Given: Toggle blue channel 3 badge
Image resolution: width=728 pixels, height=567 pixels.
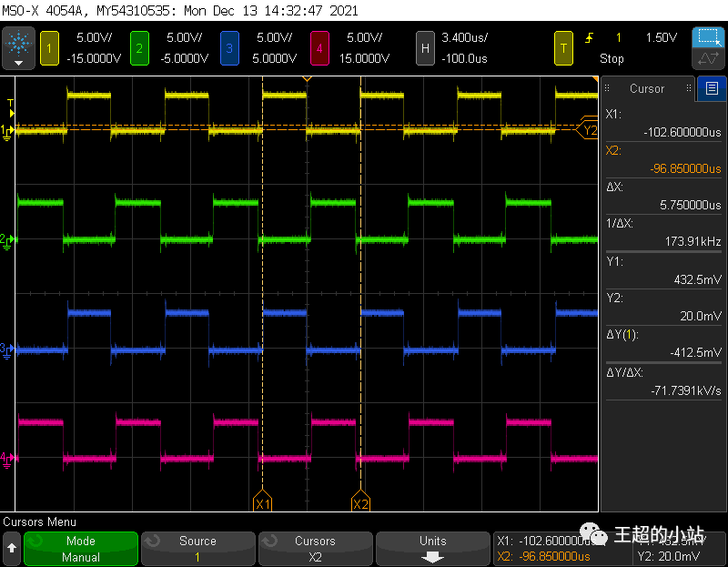Looking at the screenshot, I should tap(229, 47).
